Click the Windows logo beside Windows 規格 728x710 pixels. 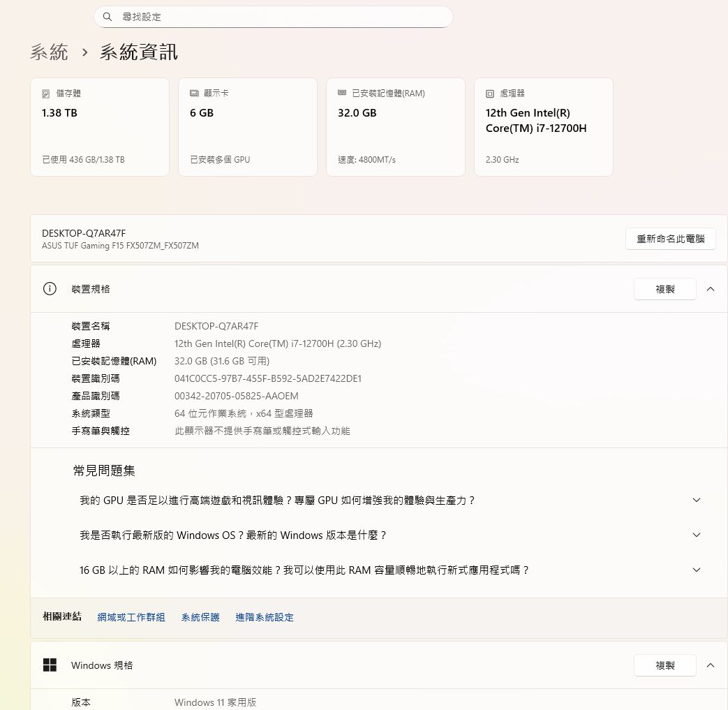point(50,665)
